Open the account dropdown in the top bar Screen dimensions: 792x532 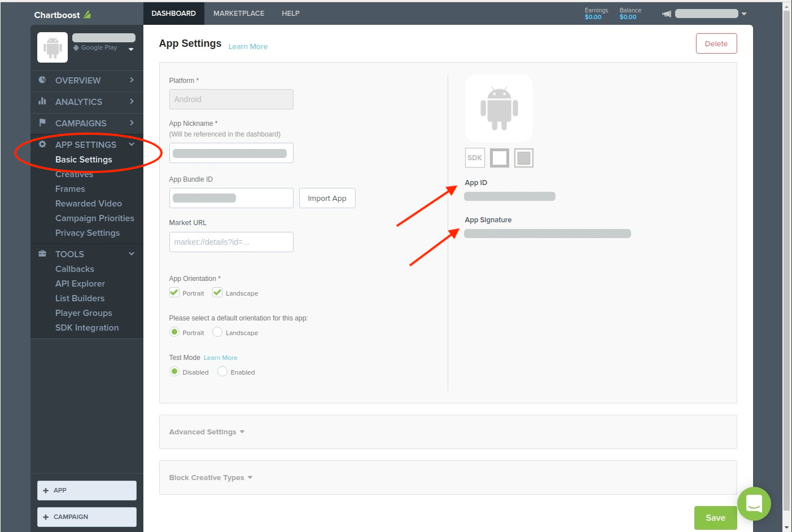pos(744,13)
